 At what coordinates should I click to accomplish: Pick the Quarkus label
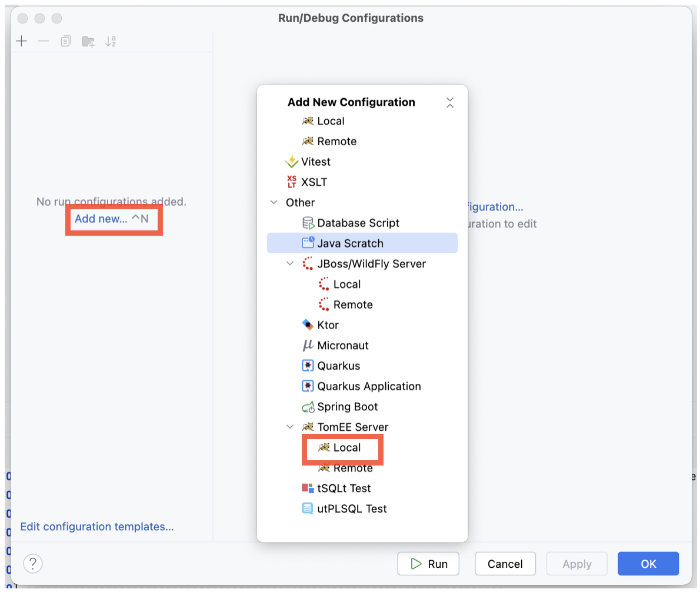pyautogui.click(x=338, y=366)
